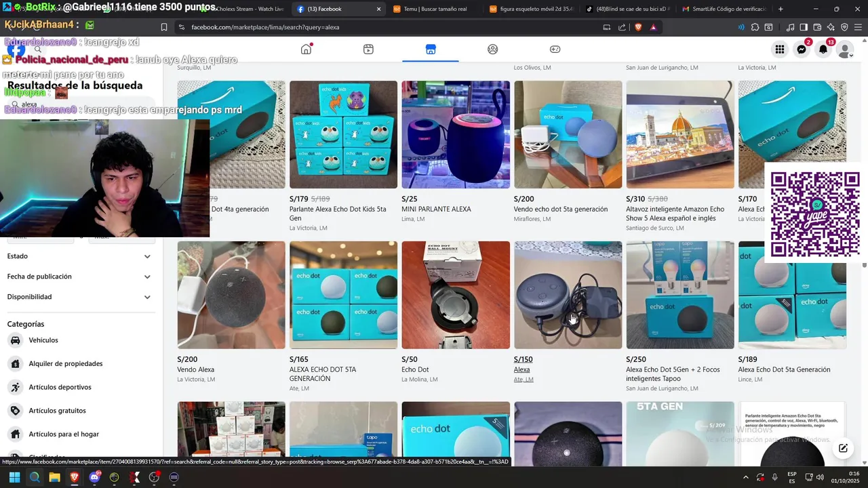Open the Vendo Alexa S/200 listing photo

(x=231, y=295)
